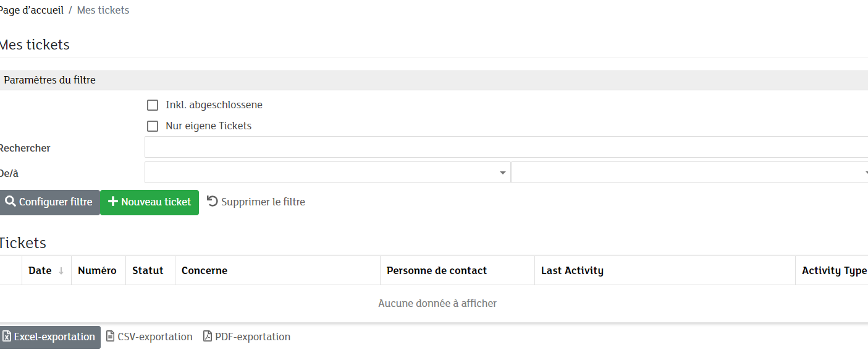Click the sort arrow in the Date column

[61, 271]
